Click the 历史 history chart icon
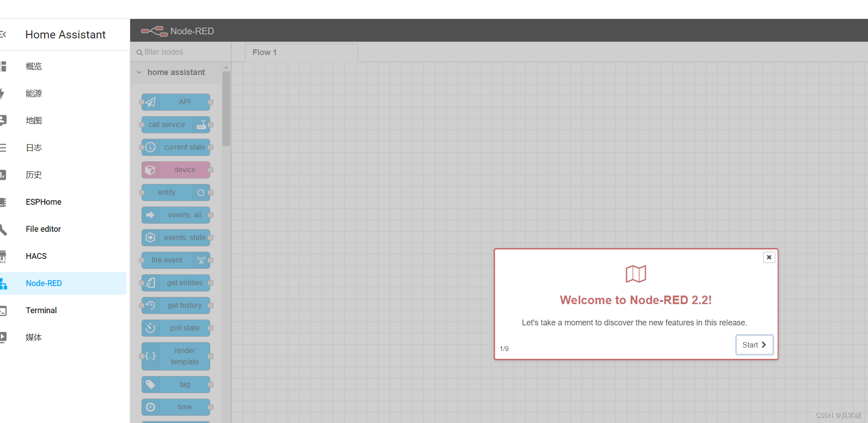Viewport: 868px width, 423px height. pyautogui.click(x=3, y=175)
